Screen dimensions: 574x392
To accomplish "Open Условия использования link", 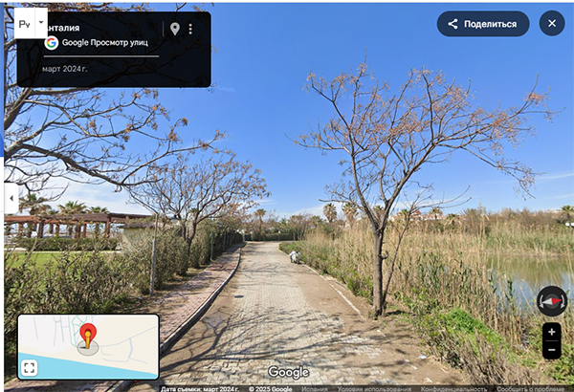I will click(x=374, y=389).
